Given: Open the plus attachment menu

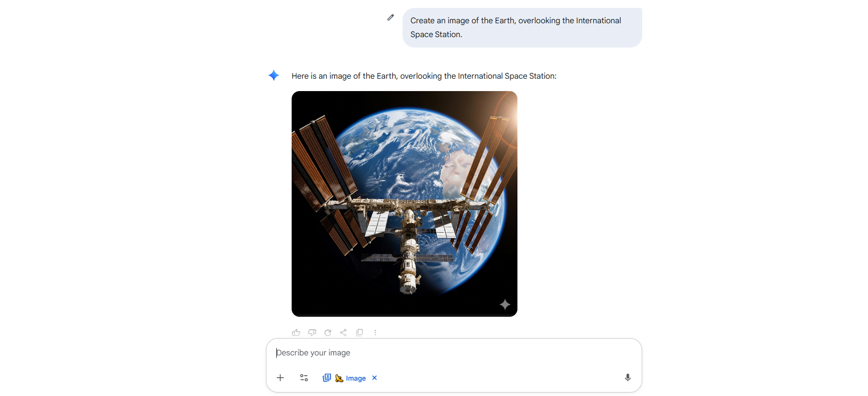Looking at the screenshot, I should [x=280, y=378].
